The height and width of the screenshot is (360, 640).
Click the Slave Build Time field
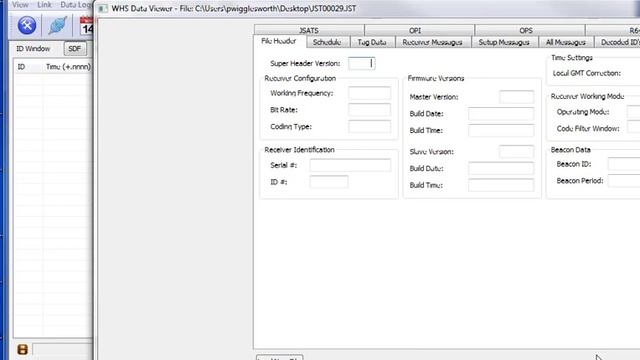501,185
